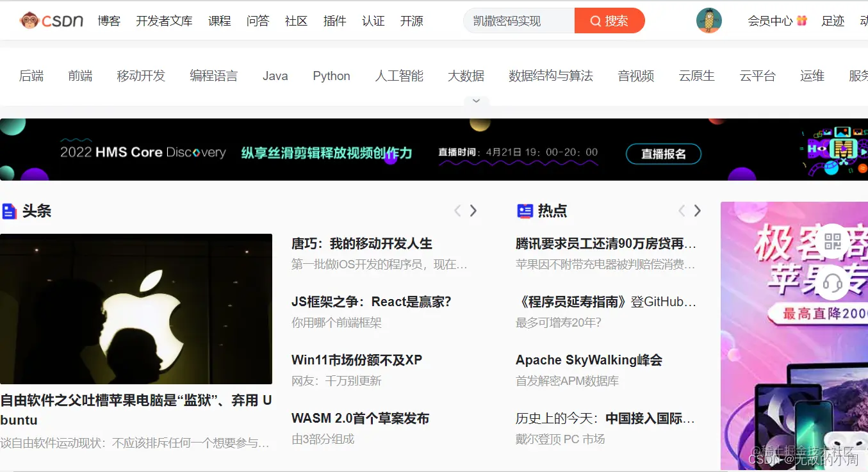Viewport: 868px width, 472px height.
Task: Click subtitle 你用哪个前端框架
Action: (336, 322)
